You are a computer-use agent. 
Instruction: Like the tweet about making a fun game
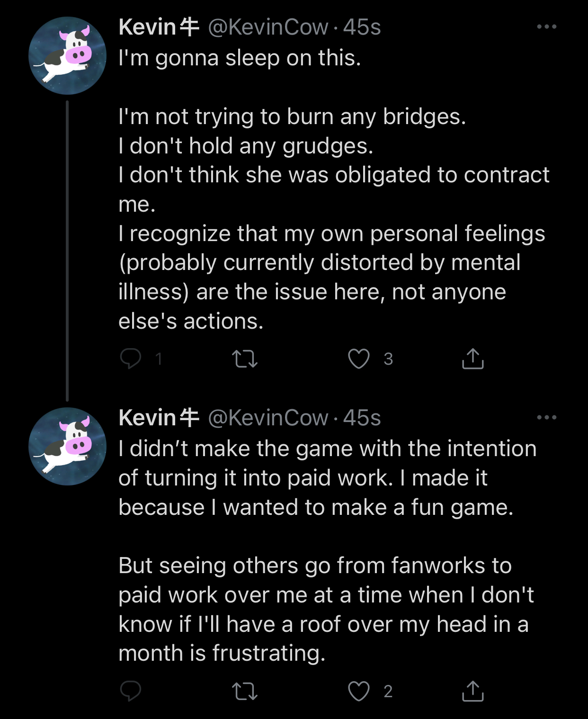point(359,691)
